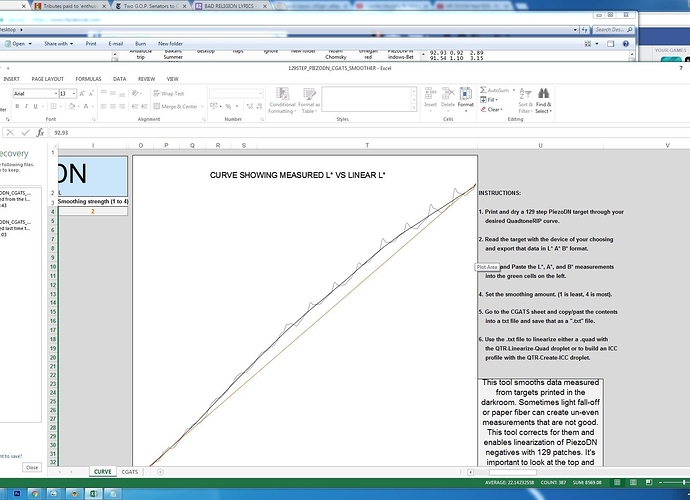Switch to Page Break Preview in status bar
The image size is (690, 500).
[x=649, y=482]
